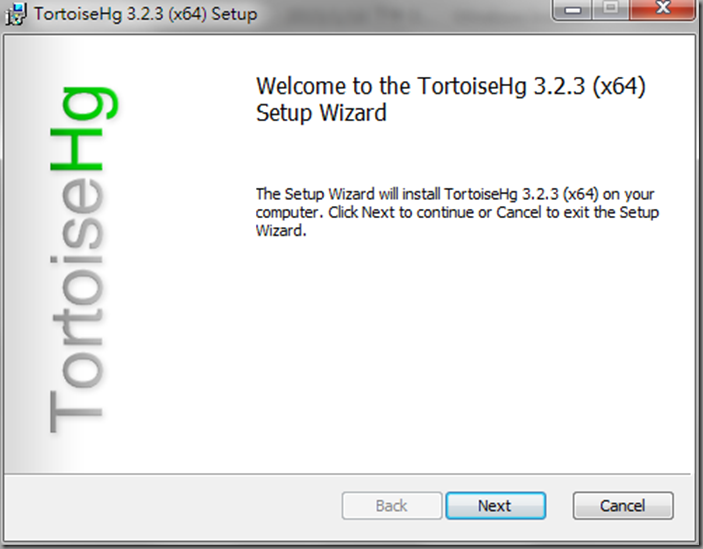Click the grayed-out maximize button

pyautogui.click(x=610, y=9)
